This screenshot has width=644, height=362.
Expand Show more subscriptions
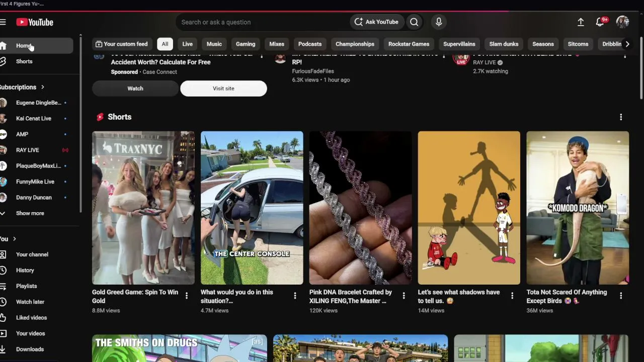[30, 213]
